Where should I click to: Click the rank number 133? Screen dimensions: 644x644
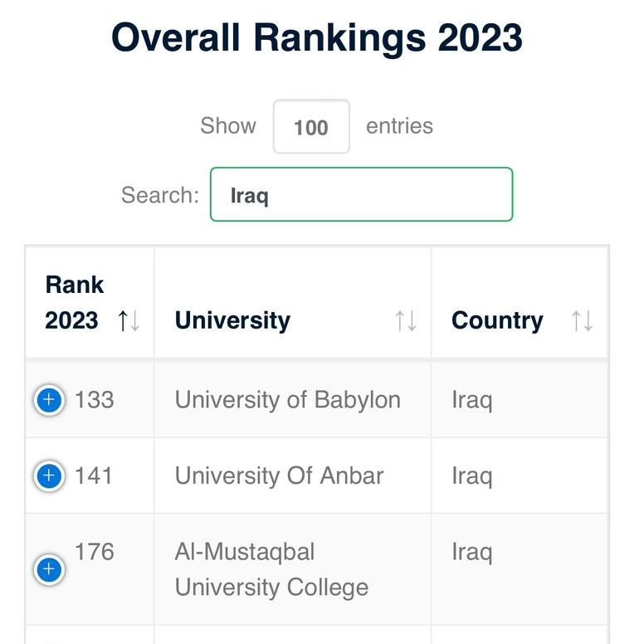pos(94,400)
